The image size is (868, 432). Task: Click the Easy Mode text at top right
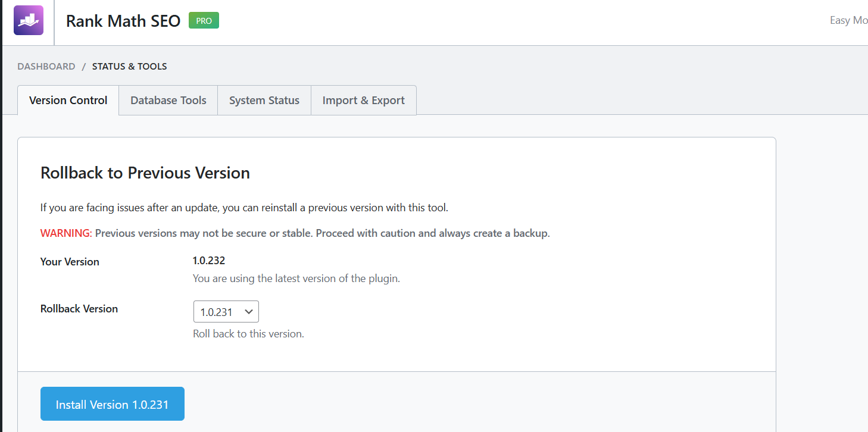[849, 20]
